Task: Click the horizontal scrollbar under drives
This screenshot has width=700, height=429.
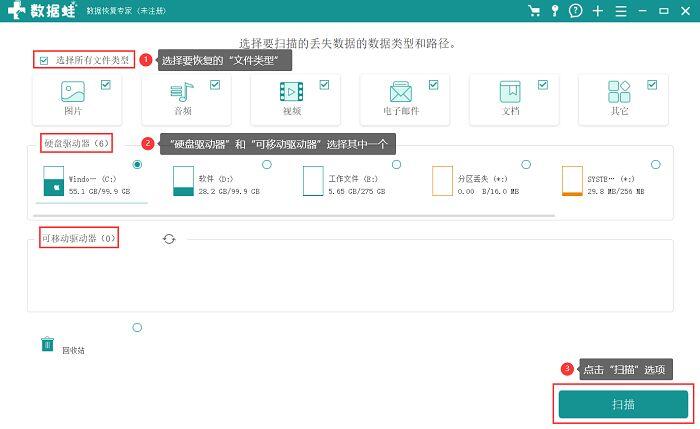Action: [296, 216]
